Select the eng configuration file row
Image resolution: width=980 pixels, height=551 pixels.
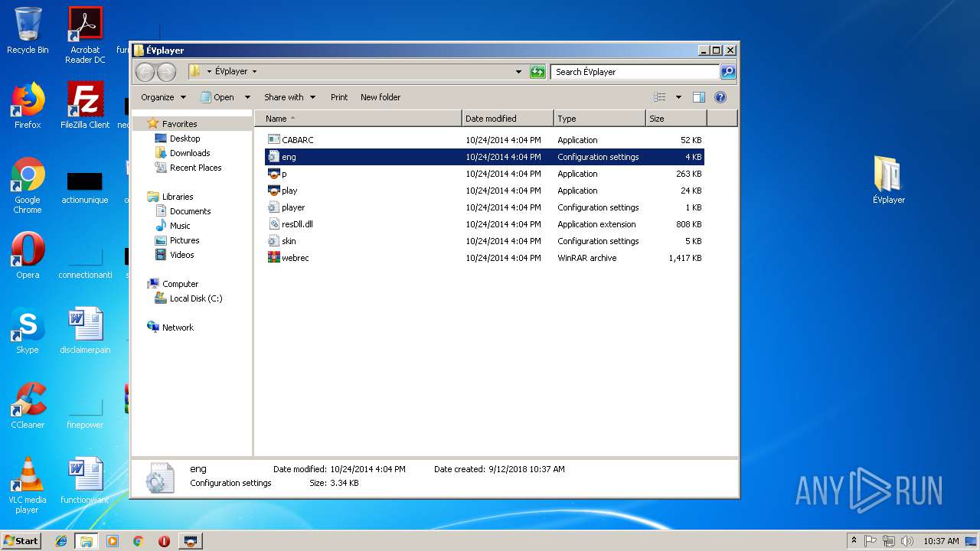click(484, 157)
